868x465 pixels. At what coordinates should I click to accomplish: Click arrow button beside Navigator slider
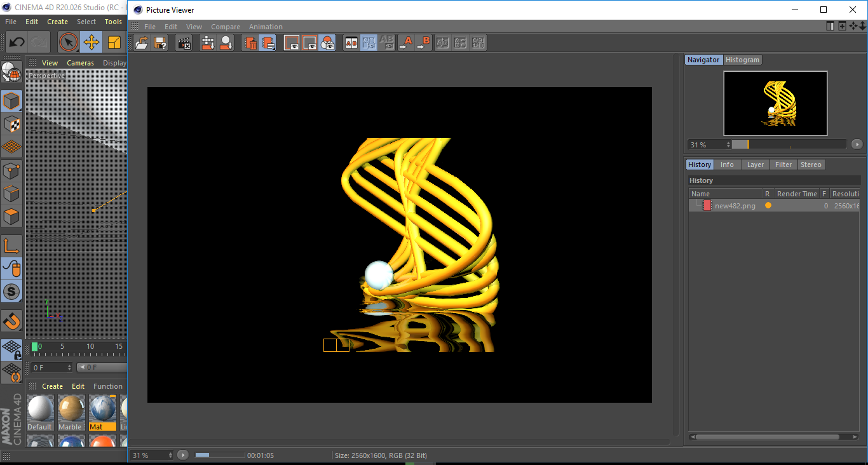pyautogui.click(x=857, y=144)
